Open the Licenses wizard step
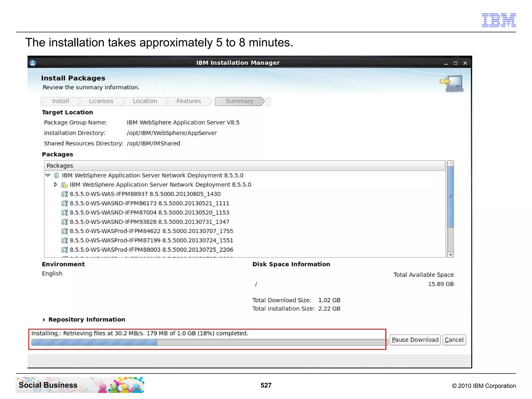The height and width of the screenshot is (399, 532). tap(101, 101)
